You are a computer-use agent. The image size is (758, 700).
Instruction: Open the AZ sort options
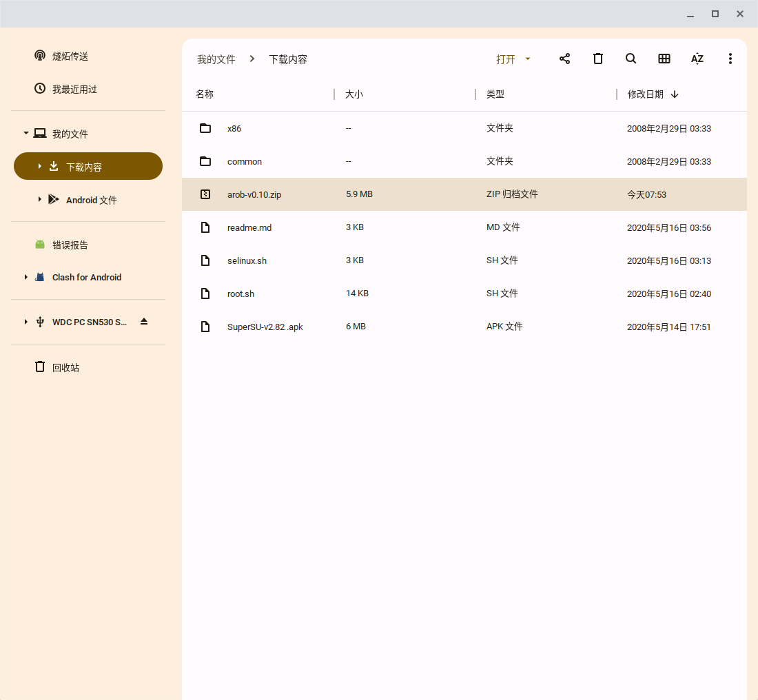click(x=697, y=59)
